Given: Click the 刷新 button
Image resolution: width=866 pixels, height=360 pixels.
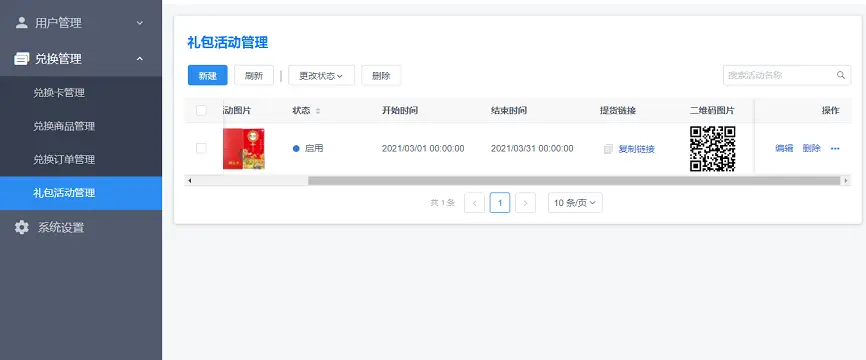Looking at the screenshot, I should coord(254,76).
